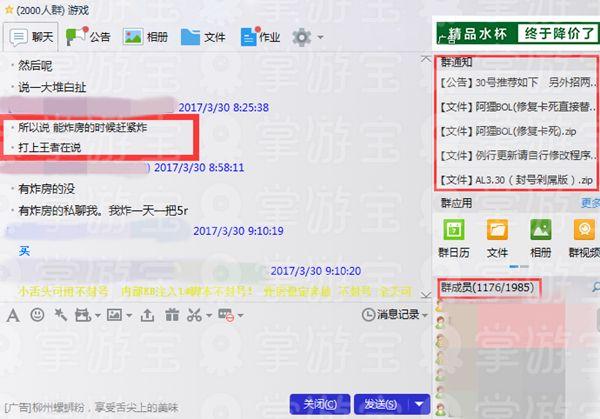Open the 公告 announcements tab

[88, 37]
